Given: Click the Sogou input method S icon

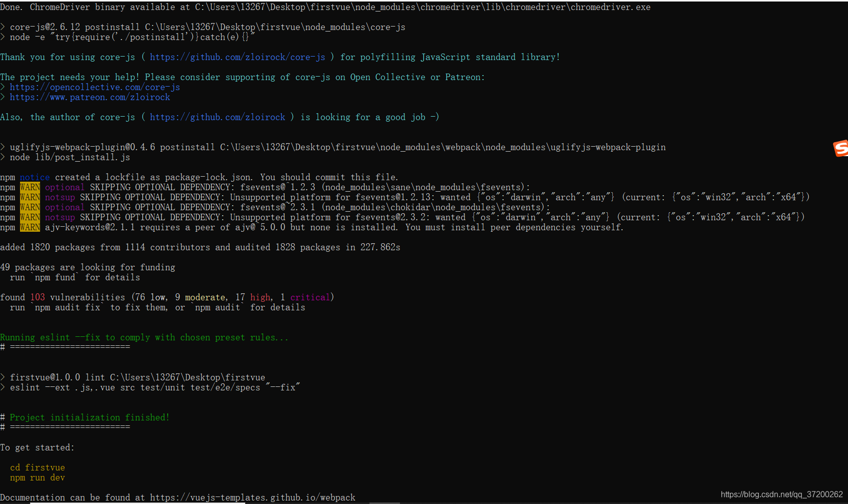Looking at the screenshot, I should pos(841,148).
